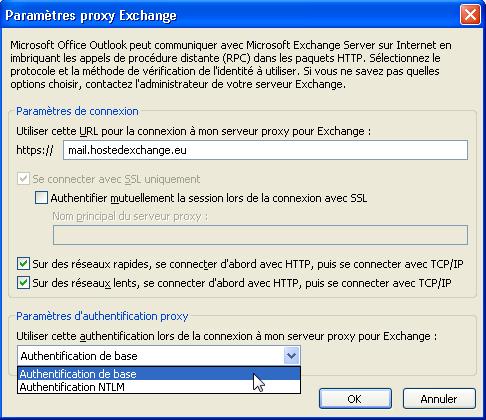This screenshot has height=420, width=486.
Task: Click the mail.hostedexchange.eu URL field
Action: pos(265,150)
